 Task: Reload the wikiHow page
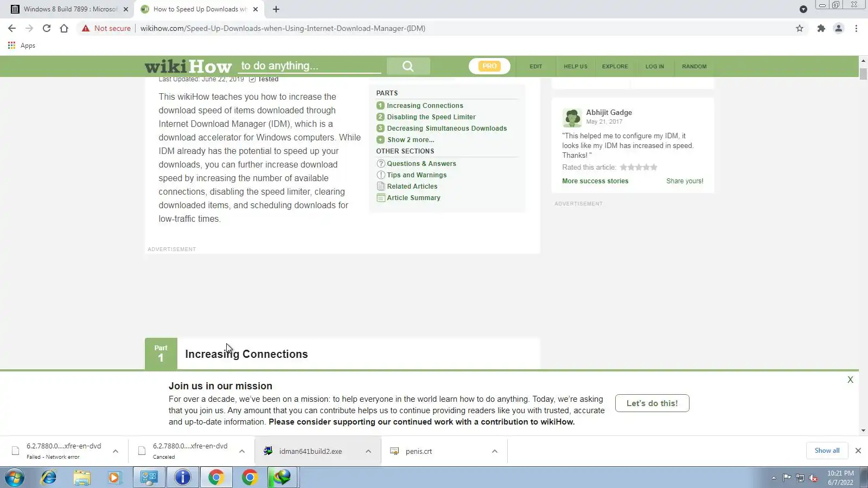pyautogui.click(x=47, y=28)
